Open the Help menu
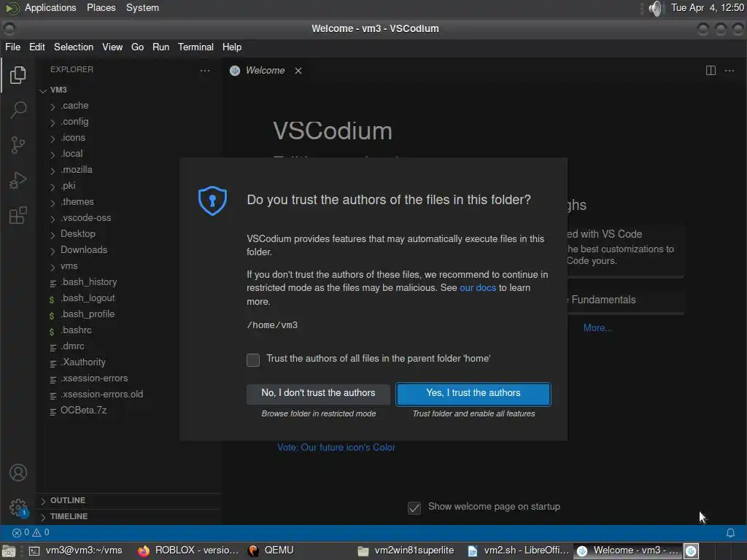The image size is (747, 560). point(232,47)
